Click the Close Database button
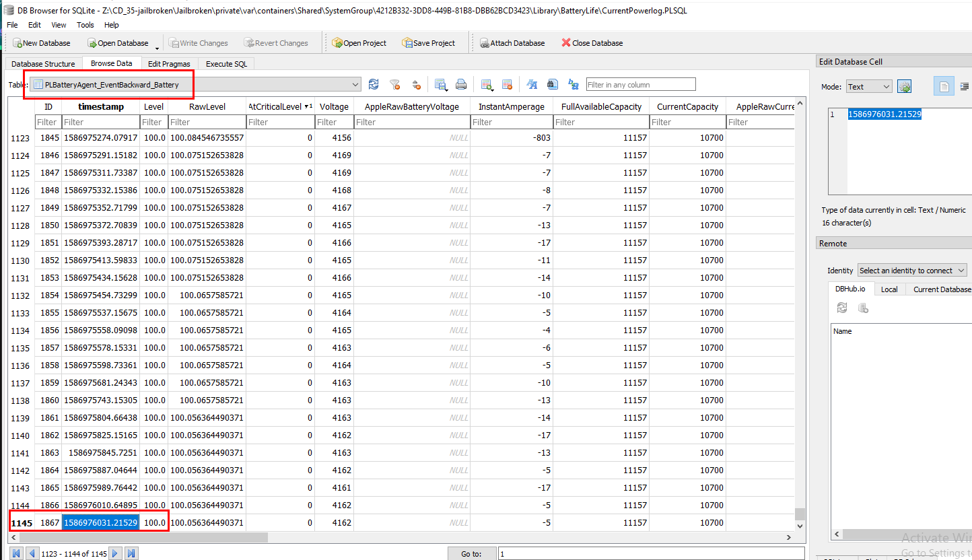972x560 pixels. coord(592,43)
